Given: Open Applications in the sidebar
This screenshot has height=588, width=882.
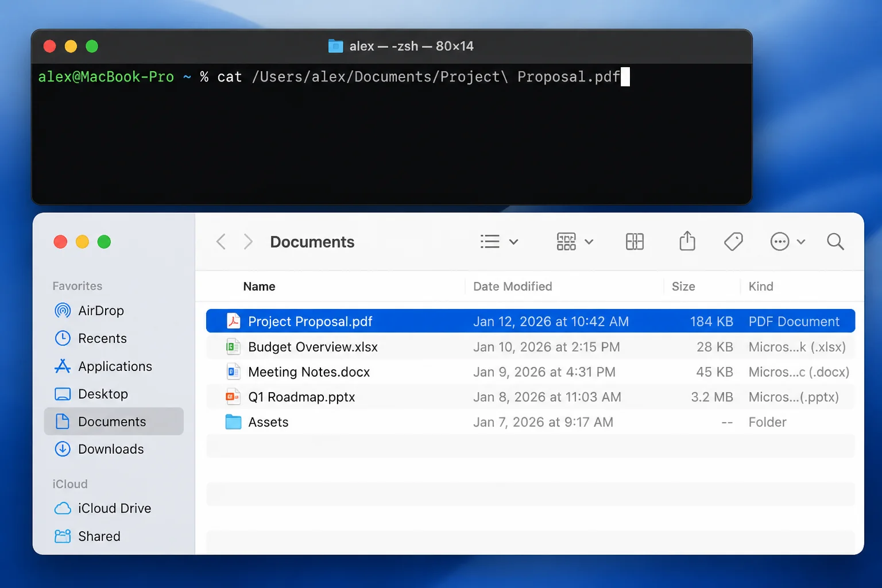Looking at the screenshot, I should pyautogui.click(x=114, y=366).
